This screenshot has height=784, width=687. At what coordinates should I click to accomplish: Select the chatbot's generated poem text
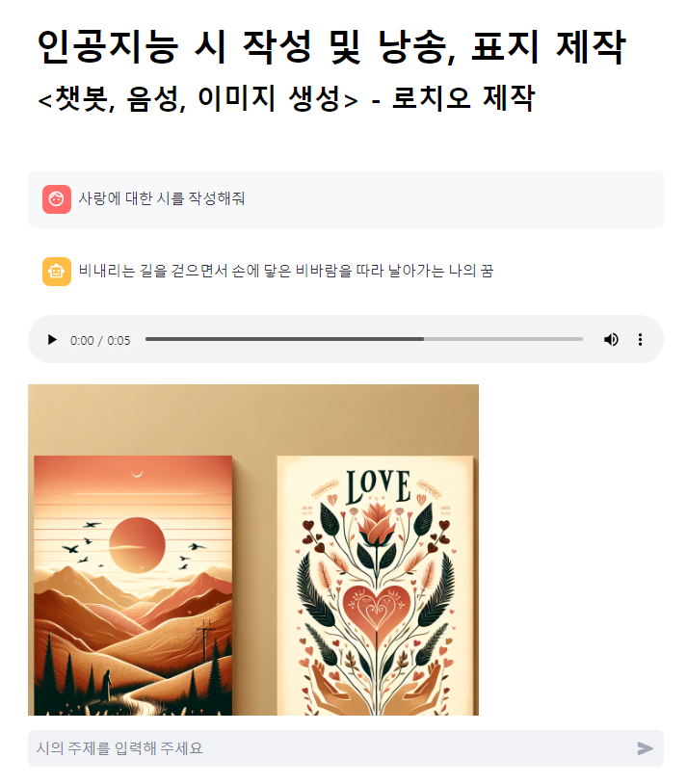point(286,271)
